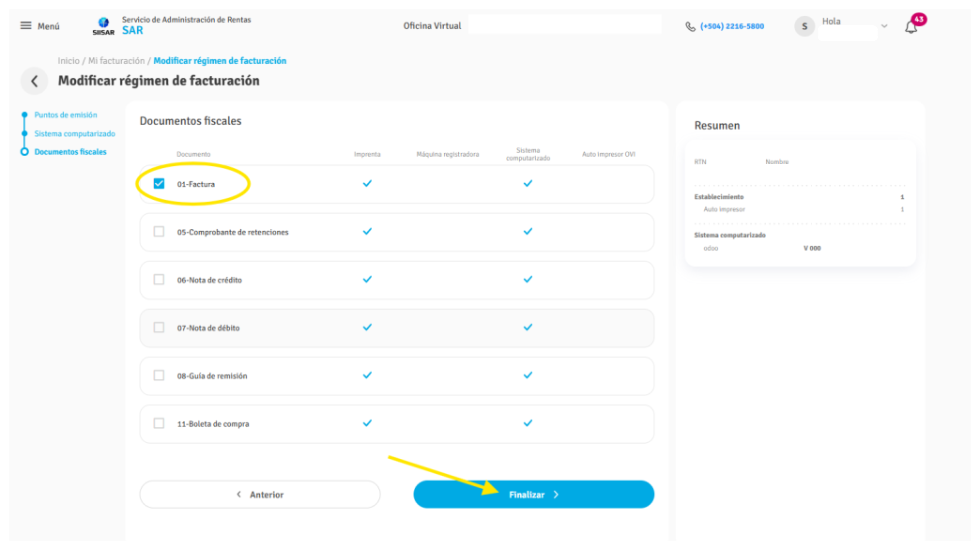Check the 08-Guía de remisión box

tap(159, 375)
